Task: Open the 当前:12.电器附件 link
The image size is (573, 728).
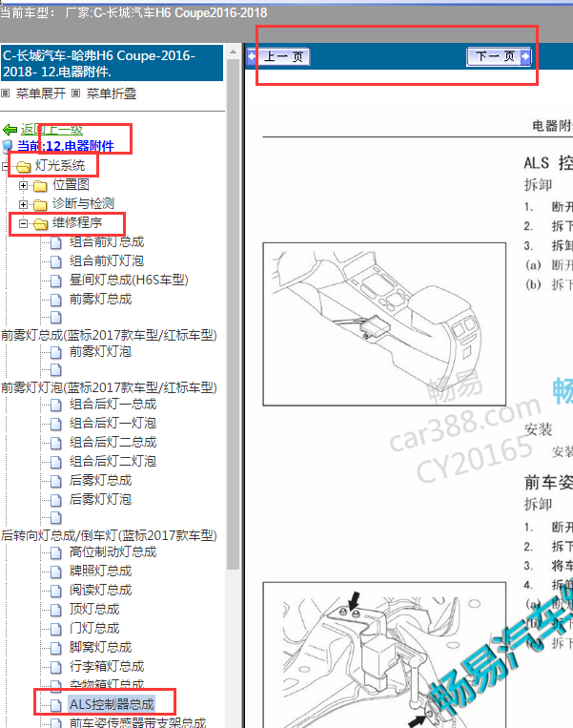Action: point(66,146)
